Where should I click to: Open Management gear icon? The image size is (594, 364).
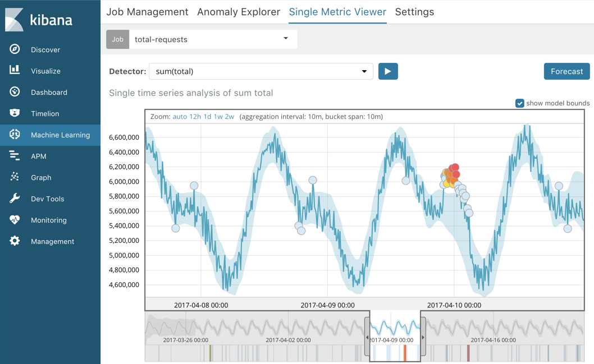[15, 241]
